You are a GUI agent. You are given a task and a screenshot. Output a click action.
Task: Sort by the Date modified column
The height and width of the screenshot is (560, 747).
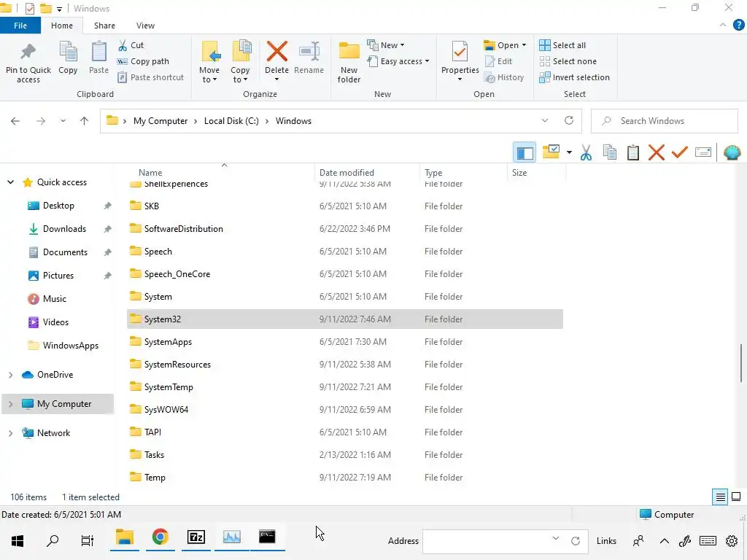[x=347, y=173]
